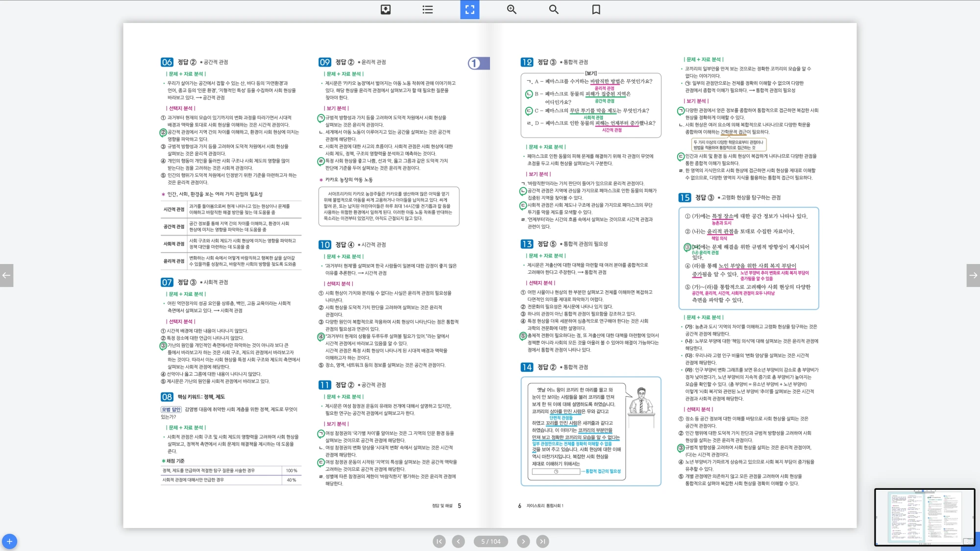The image size is (980, 551).
Task: Step forward one page in bottom bar
Action: [x=523, y=541]
